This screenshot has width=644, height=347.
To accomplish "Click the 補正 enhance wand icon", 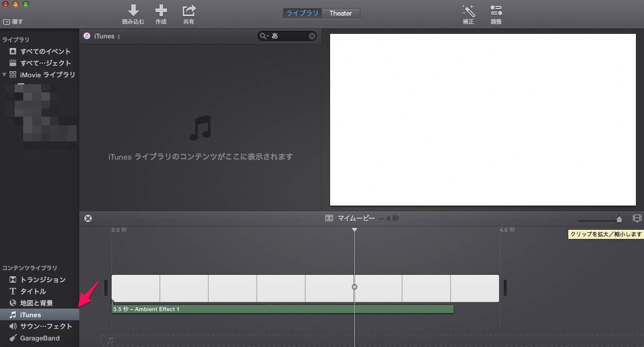I will point(468,11).
